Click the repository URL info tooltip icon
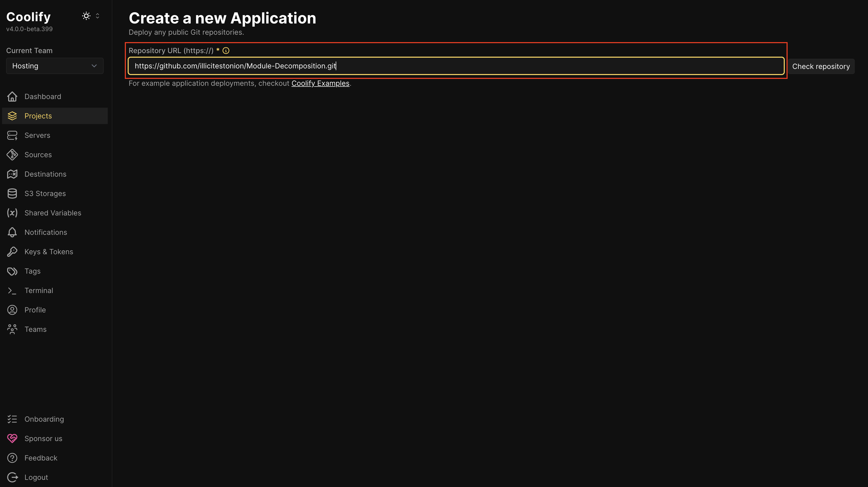Viewport: 868px width, 487px height. (x=226, y=51)
